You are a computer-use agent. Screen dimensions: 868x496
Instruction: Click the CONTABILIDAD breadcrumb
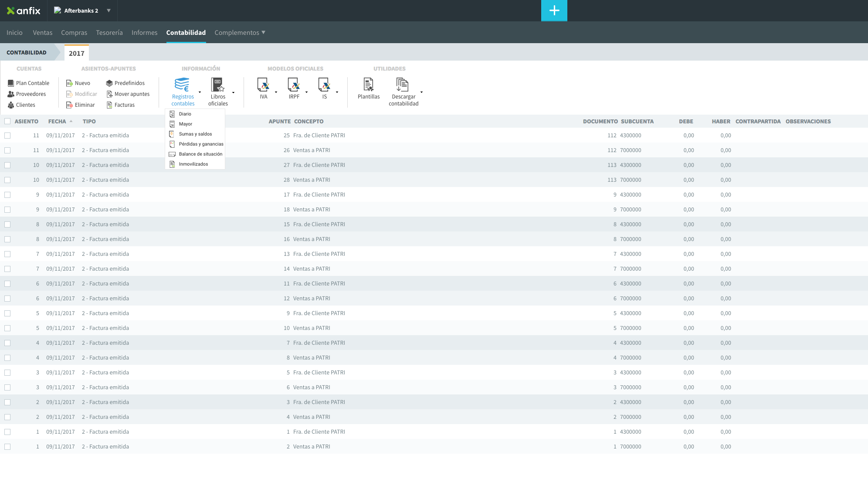27,52
